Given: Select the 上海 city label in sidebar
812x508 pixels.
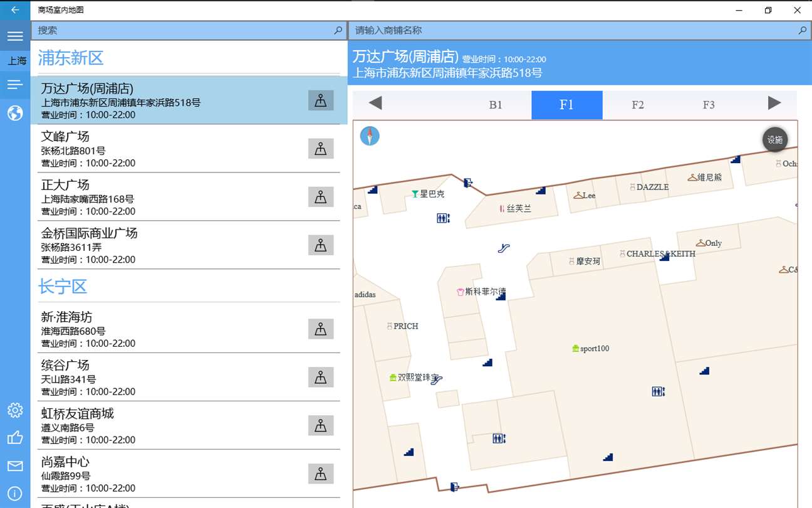Looking at the screenshot, I should tap(17, 61).
